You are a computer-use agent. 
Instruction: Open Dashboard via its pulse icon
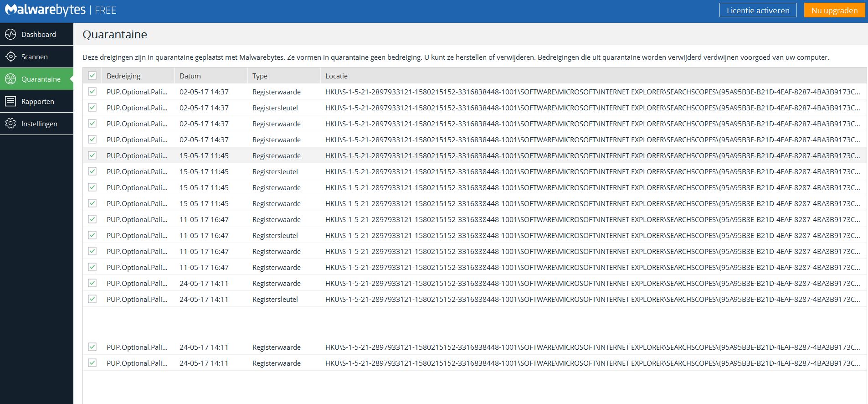click(x=10, y=34)
